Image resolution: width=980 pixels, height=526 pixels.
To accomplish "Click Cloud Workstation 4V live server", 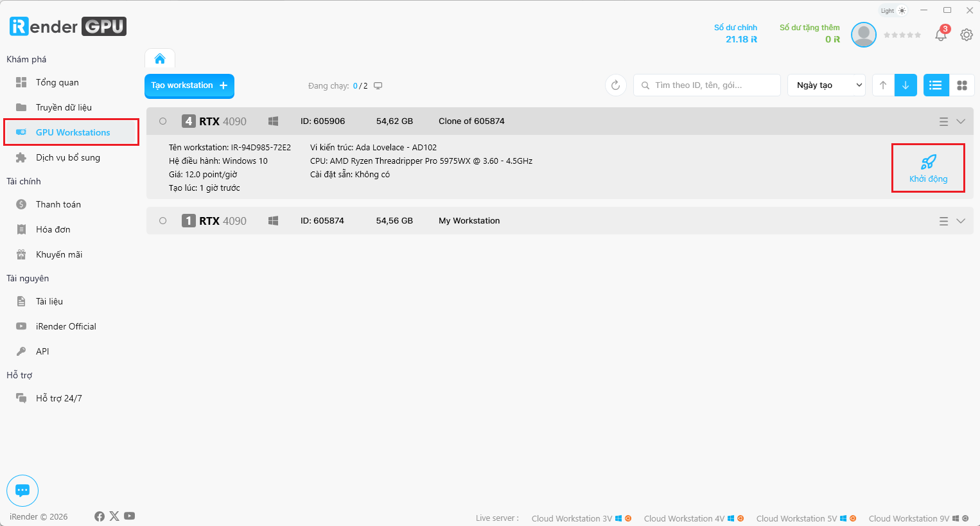I will click(694, 518).
